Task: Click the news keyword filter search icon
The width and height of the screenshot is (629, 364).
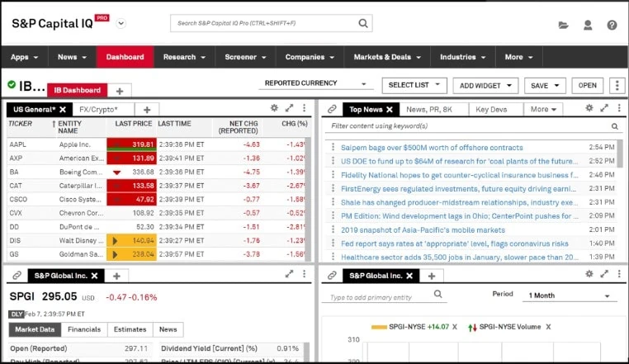Action: pos(615,126)
